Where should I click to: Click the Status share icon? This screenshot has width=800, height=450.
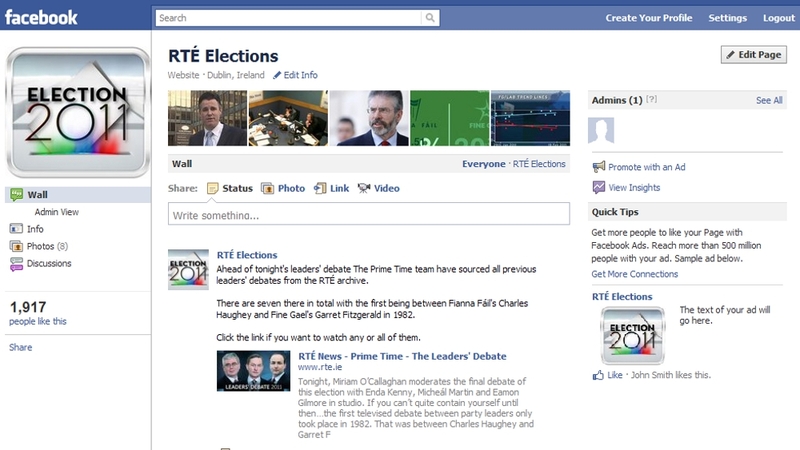click(212, 188)
